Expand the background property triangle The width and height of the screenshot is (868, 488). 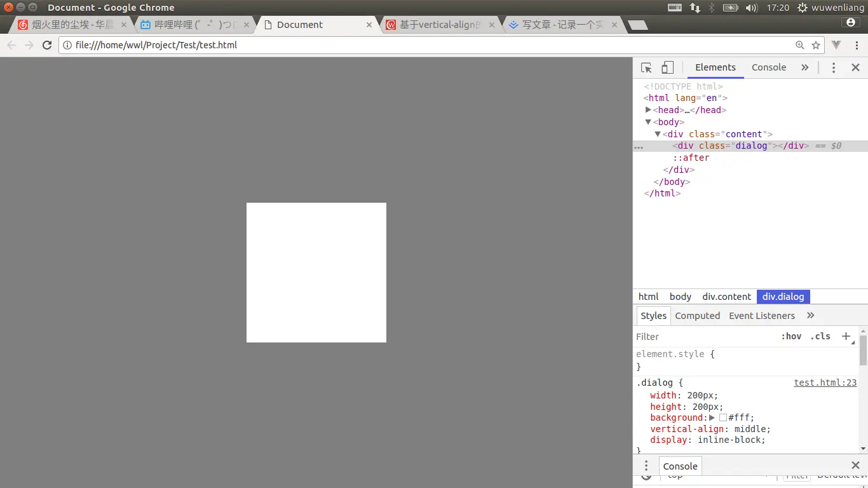712,417
